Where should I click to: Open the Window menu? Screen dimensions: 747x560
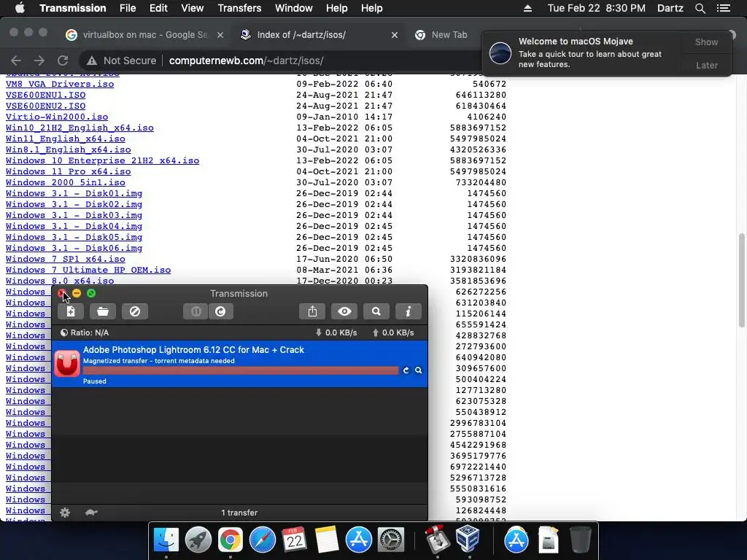pos(294,8)
